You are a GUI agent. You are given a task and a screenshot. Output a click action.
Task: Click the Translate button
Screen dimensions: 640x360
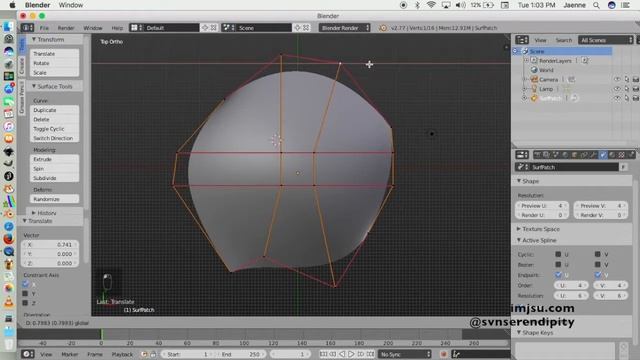pyautogui.click(x=54, y=53)
